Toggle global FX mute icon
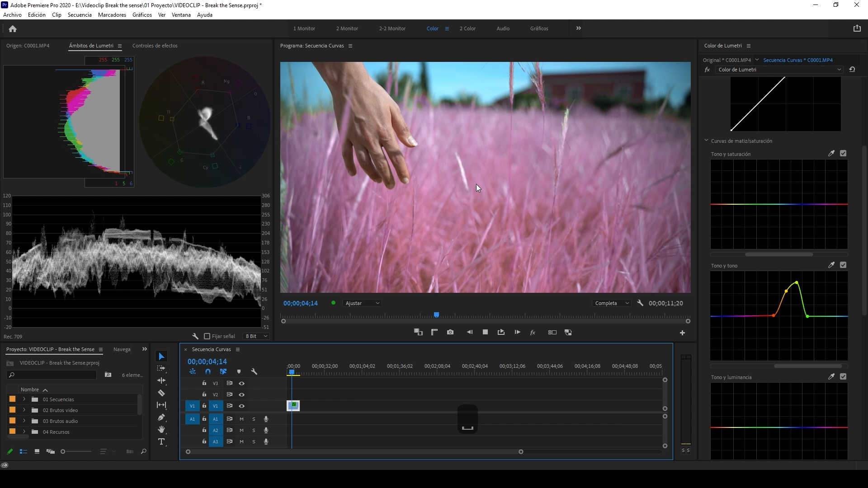This screenshot has width=868, height=488. pyautogui.click(x=533, y=332)
